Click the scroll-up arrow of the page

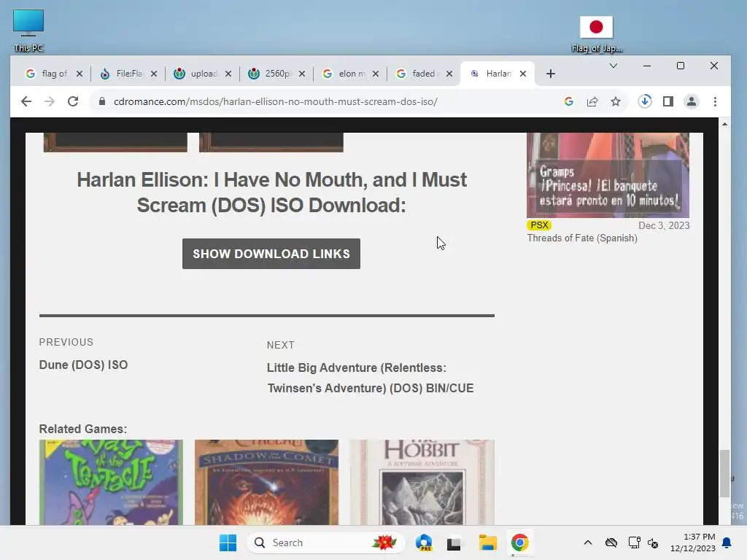tap(724, 124)
